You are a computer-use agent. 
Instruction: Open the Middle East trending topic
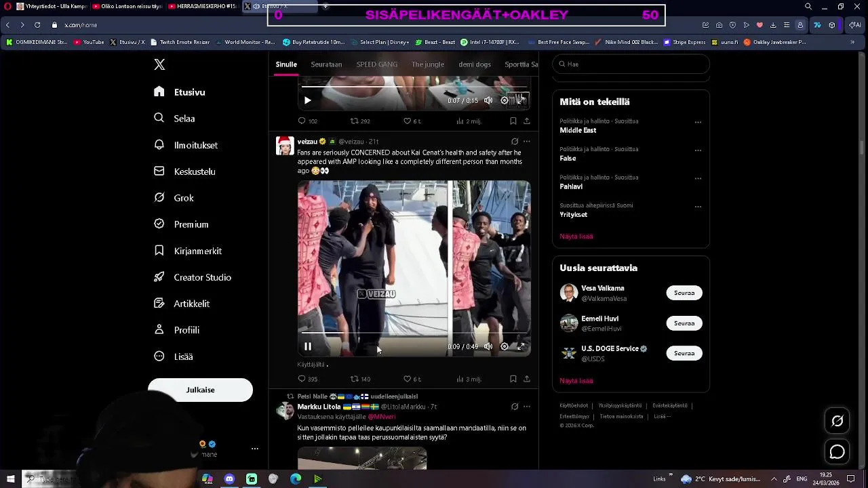point(578,130)
